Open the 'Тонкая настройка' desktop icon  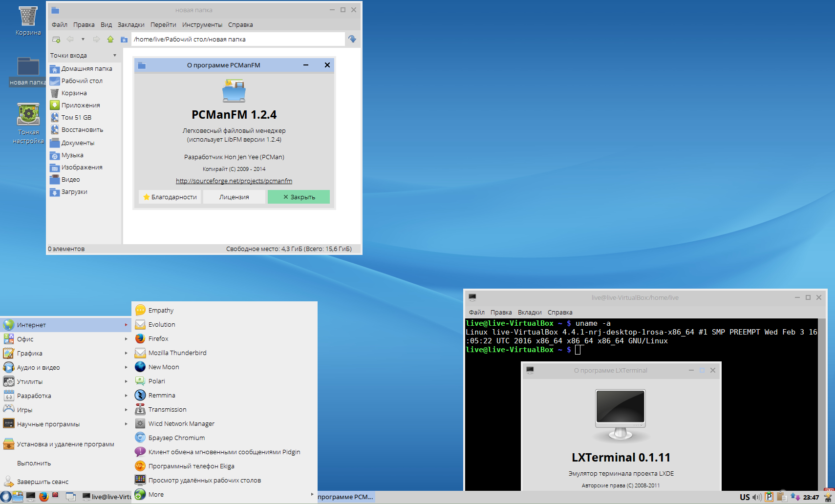[28, 124]
